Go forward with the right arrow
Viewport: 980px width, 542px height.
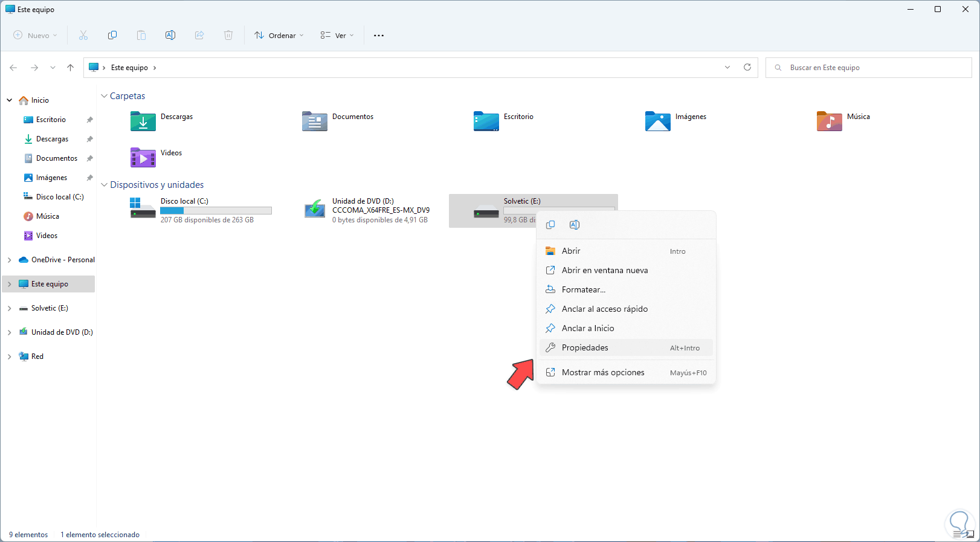[x=34, y=68]
